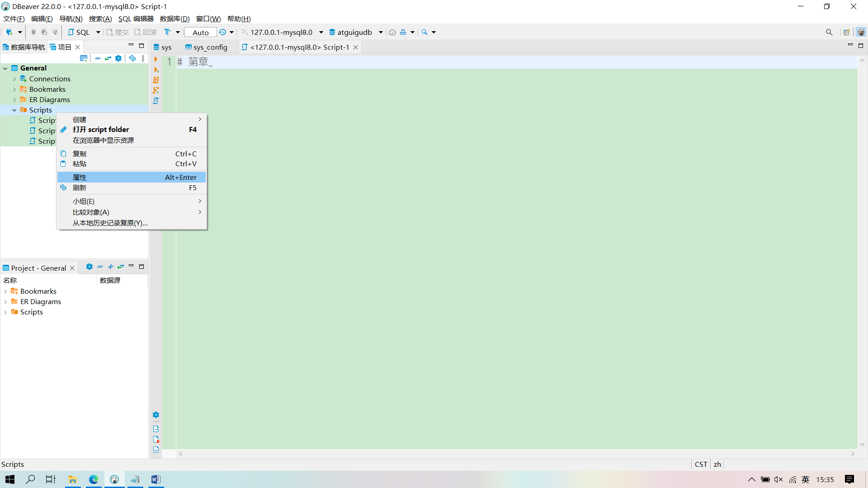Open the 127.0.0.1-mysql8.0 connection dropdown
The image size is (868, 488).
click(321, 32)
